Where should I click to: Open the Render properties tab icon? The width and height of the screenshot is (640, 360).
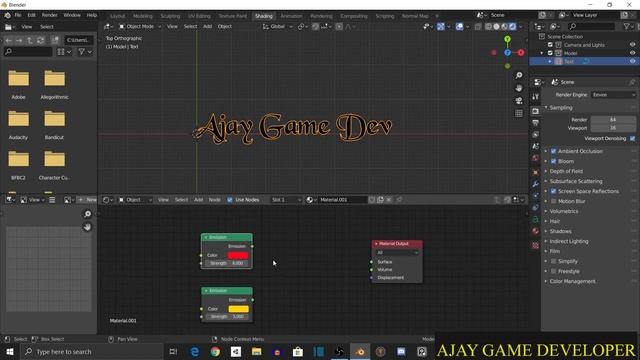(x=536, y=111)
